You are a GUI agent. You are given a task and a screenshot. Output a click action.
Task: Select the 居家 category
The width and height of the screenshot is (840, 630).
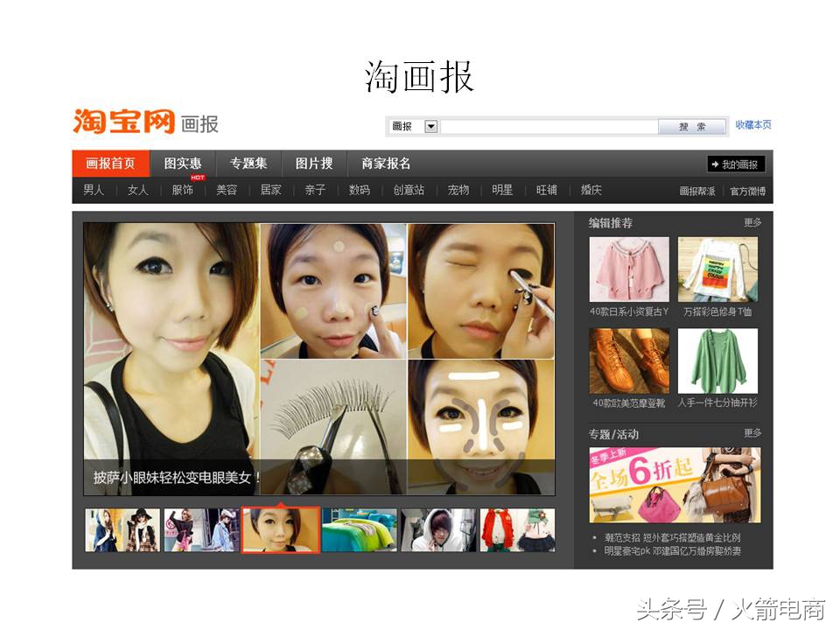pyautogui.click(x=270, y=190)
